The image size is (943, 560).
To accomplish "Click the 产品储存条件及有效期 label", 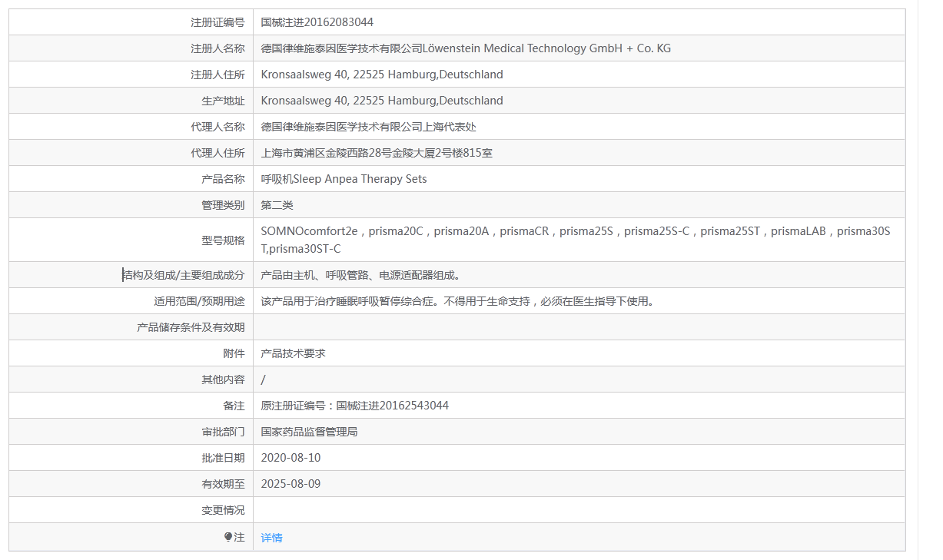I will pyautogui.click(x=191, y=327).
